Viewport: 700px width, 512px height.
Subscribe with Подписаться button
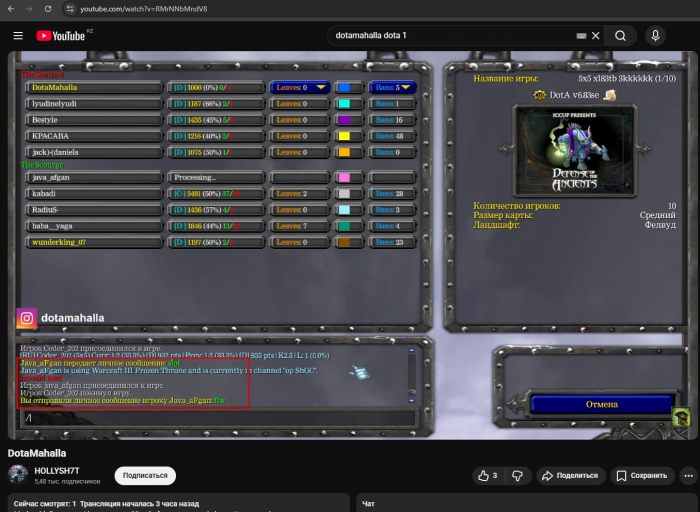coord(145,475)
